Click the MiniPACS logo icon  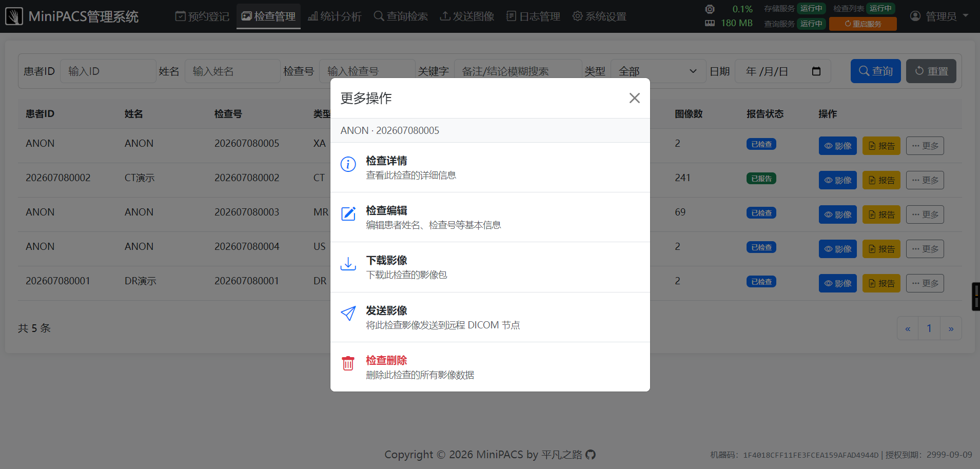click(x=14, y=16)
